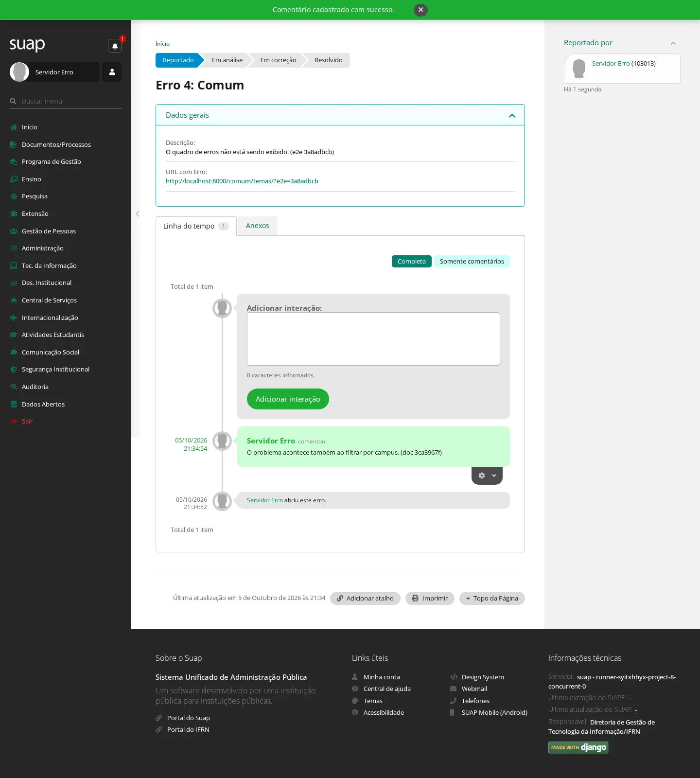Click the Adicionar atalho button
This screenshot has width=700, height=778.
(365, 599)
